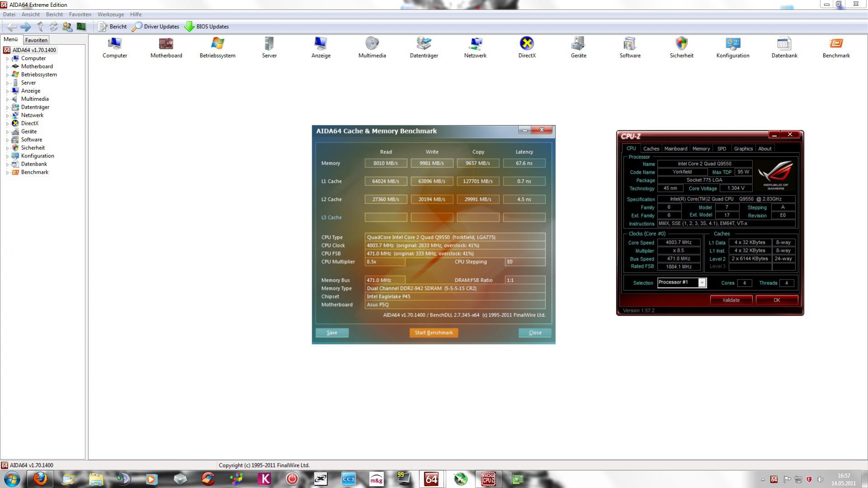
Task: Switch to the SPD tab in CPU-Z
Action: click(721, 148)
